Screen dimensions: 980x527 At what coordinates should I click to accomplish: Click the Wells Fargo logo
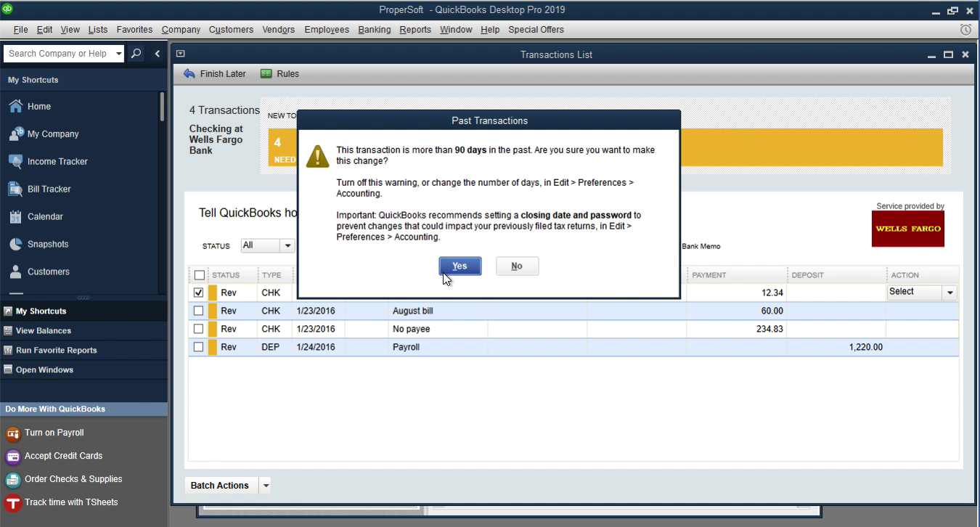pyautogui.click(x=907, y=229)
